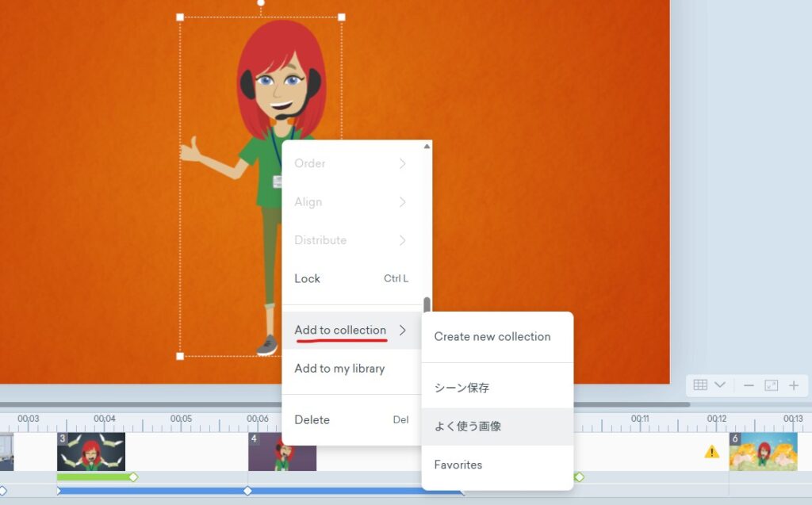Open the grid options dropdown chevron
812x505 pixels.
coord(720,385)
